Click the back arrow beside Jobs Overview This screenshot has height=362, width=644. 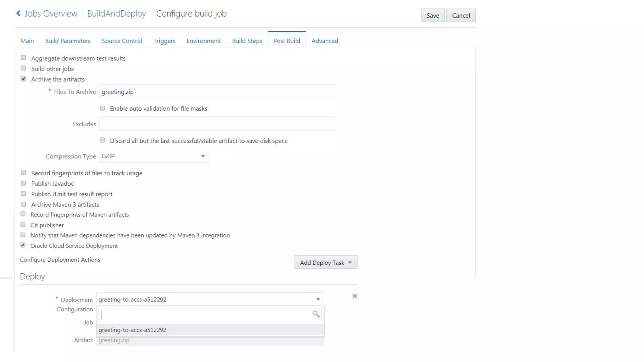tap(18, 13)
